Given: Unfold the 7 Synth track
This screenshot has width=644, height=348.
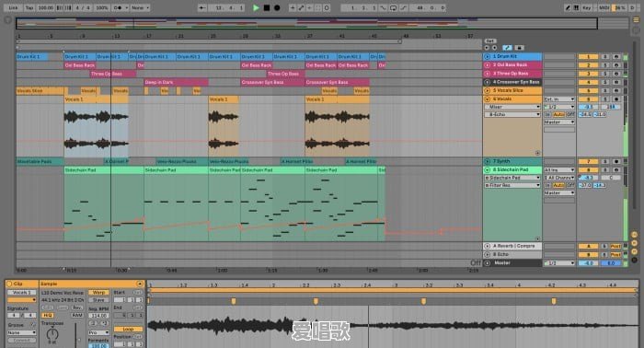Looking at the screenshot, I should coord(487,161).
